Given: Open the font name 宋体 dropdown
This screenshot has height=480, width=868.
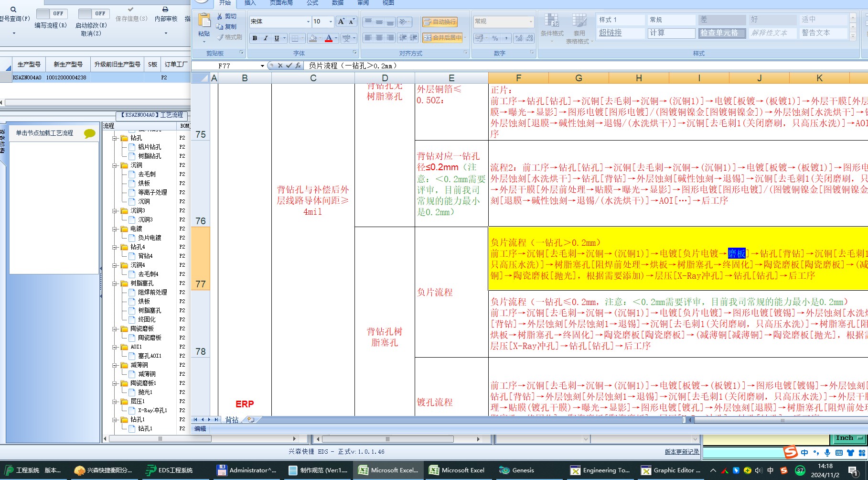Looking at the screenshot, I should tap(308, 22).
